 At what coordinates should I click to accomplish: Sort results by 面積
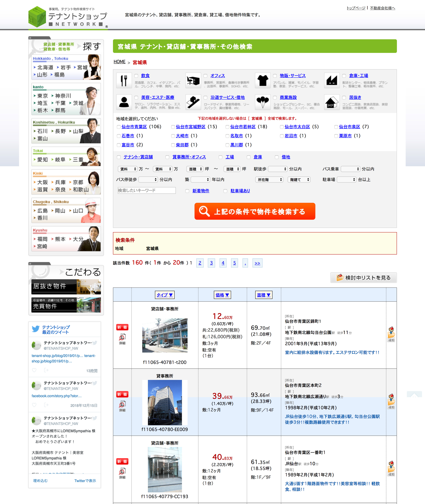(264, 295)
